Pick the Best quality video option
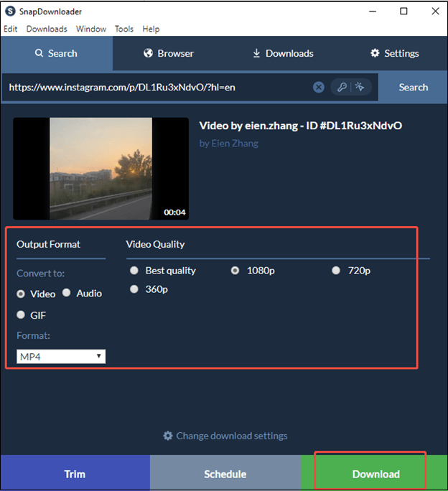This screenshot has height=491, width=448. (134, 270)
